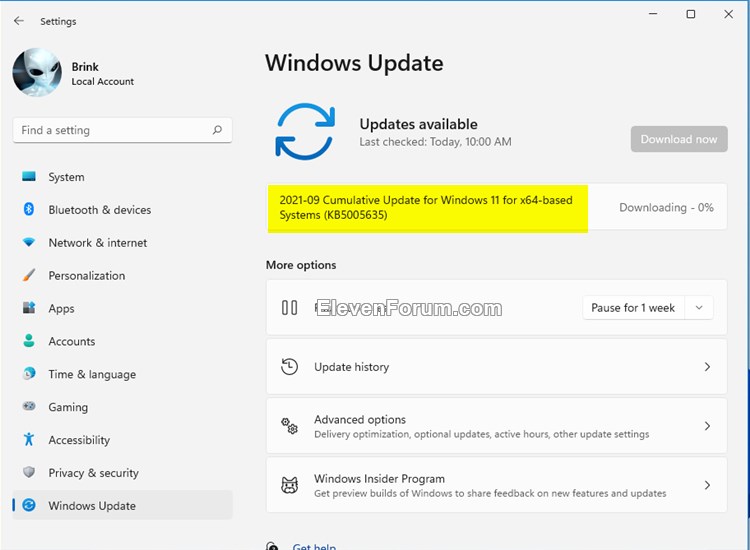Click the Update history clock icon
The height and width of the screenshot is (550, 750).
click(289, 367)
